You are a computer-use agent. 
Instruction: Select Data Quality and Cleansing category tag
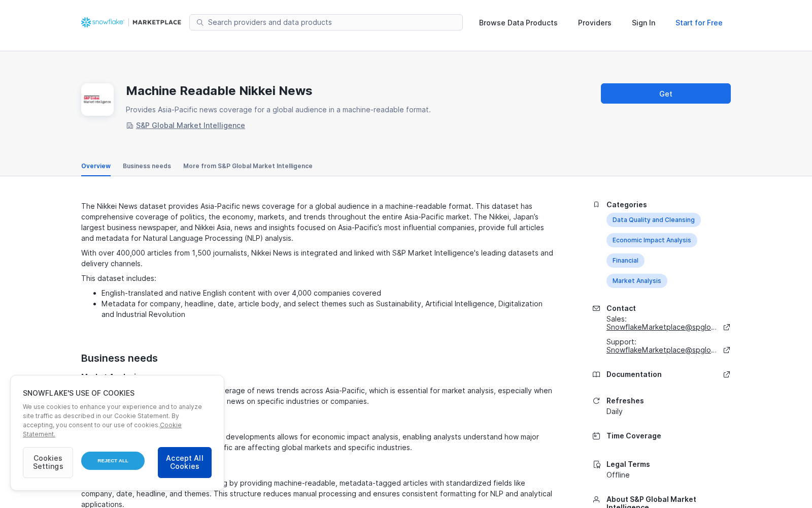654,220
